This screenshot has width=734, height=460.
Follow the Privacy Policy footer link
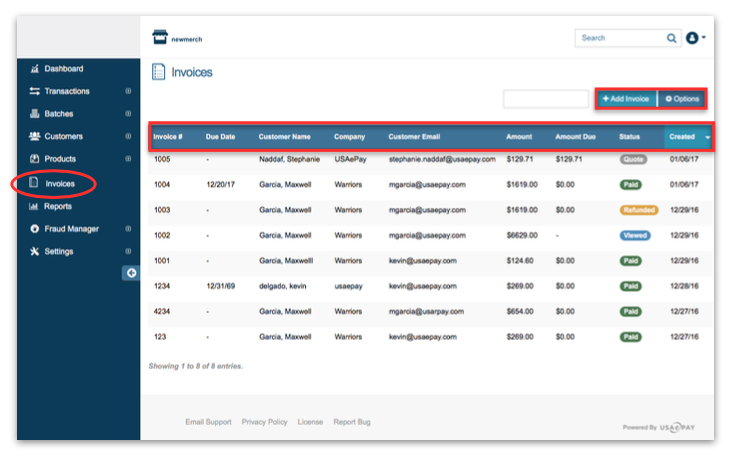(x=264, y=422)
